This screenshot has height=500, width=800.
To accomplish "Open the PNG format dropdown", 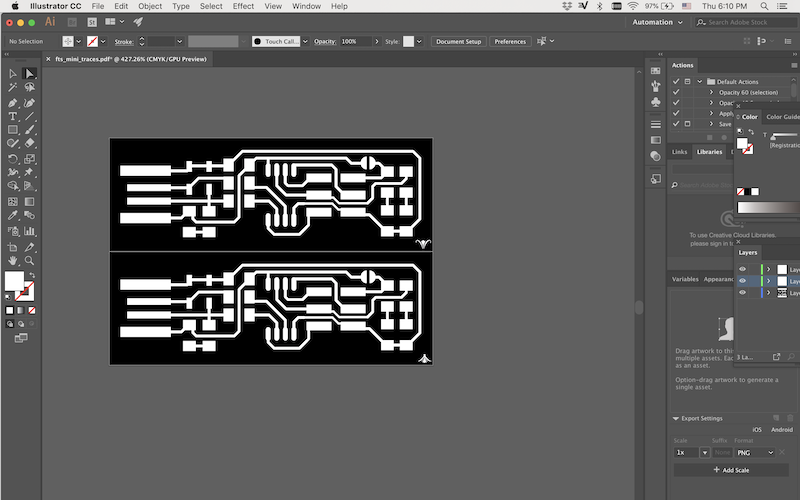I will coord(755,453).
